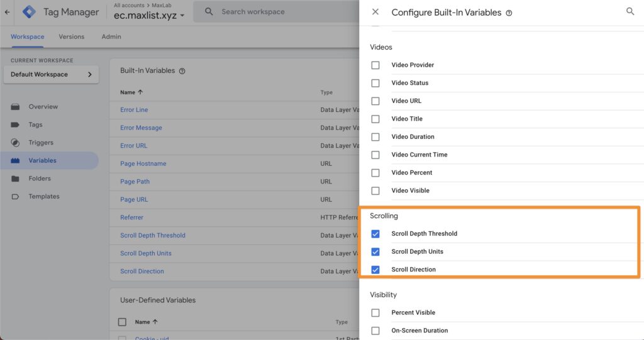The width and height of the screenshot is (644, 340).
Task: Click the Tags label icon in sidebar
Action: tap(15, 125)
